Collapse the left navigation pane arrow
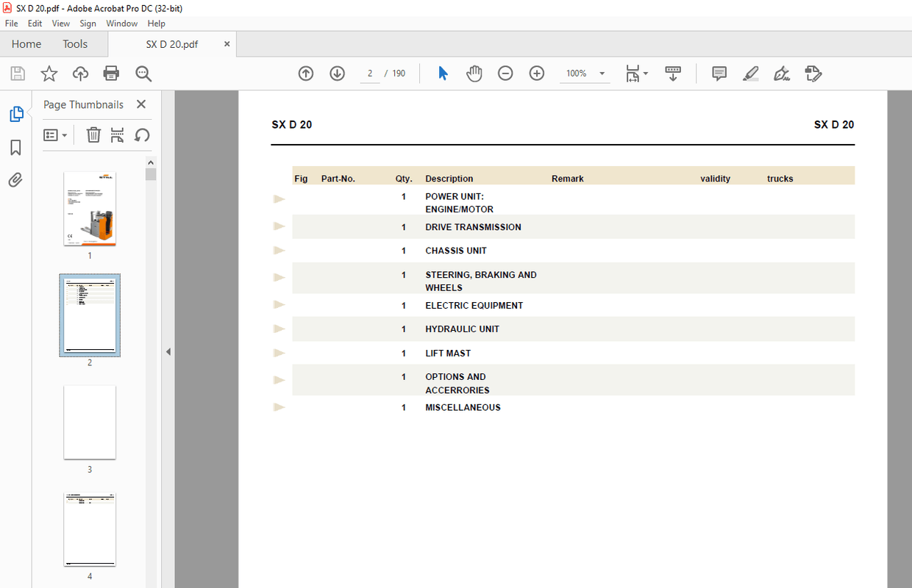This screenshot has width=912, height=588. coord(168,352)
